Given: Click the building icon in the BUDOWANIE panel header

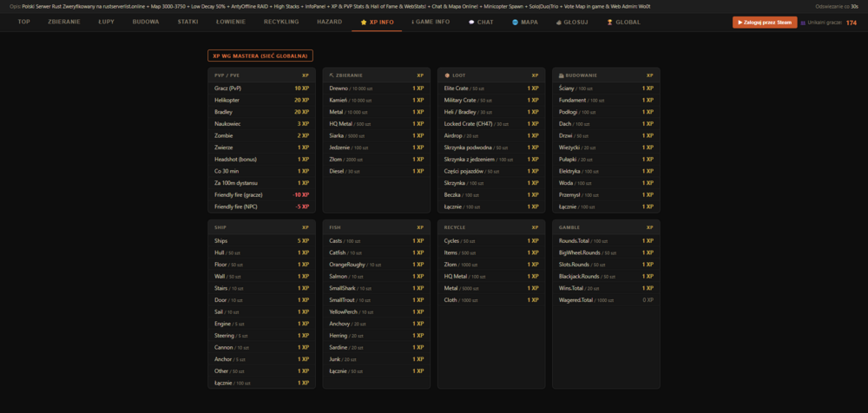Looking at the screenshot, I should click(x=562, y=75).
